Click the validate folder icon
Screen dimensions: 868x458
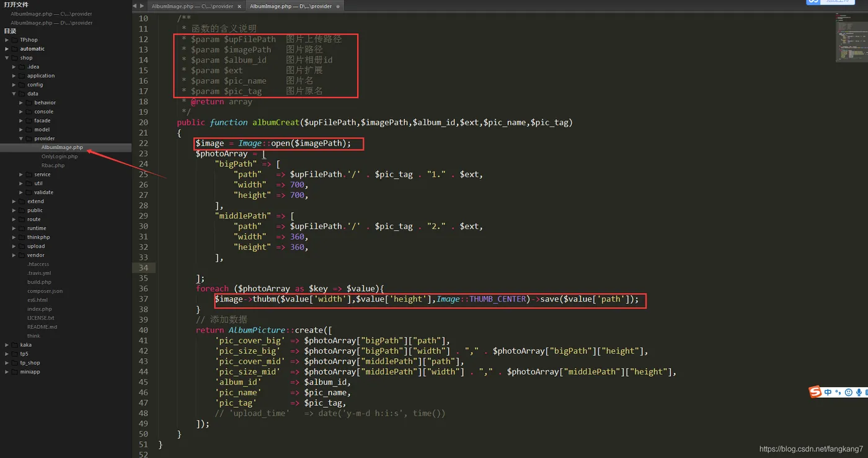click(x=29, y=192)
